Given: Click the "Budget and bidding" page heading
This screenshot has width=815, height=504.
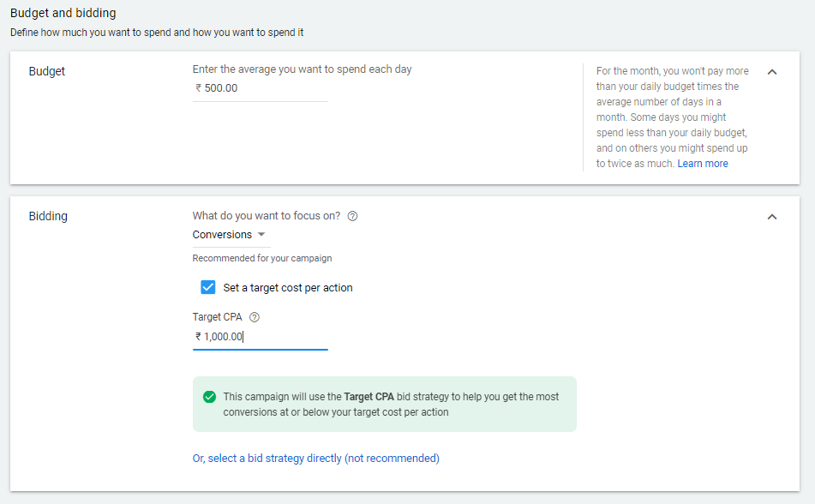Looking at the screenshot, I should [x=63, y=14].
